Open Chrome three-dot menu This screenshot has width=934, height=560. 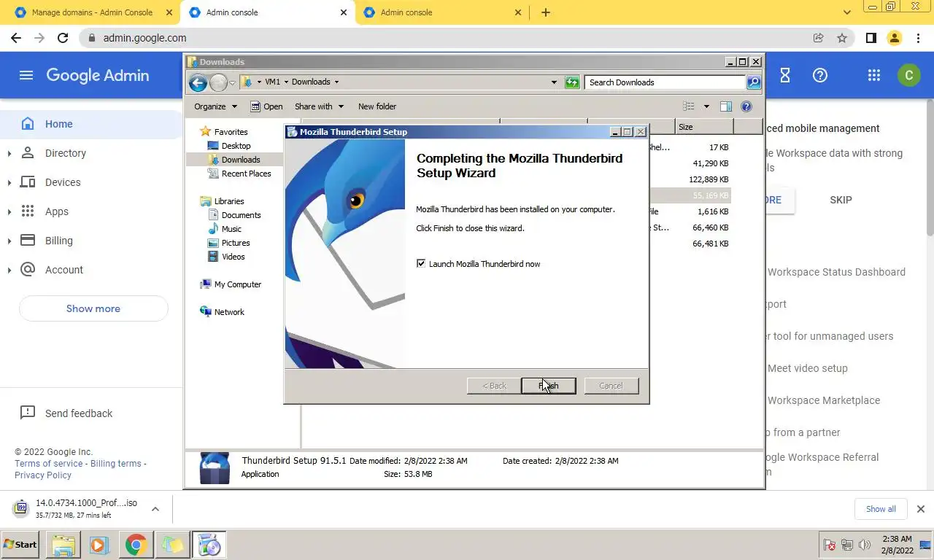(918, 38)
